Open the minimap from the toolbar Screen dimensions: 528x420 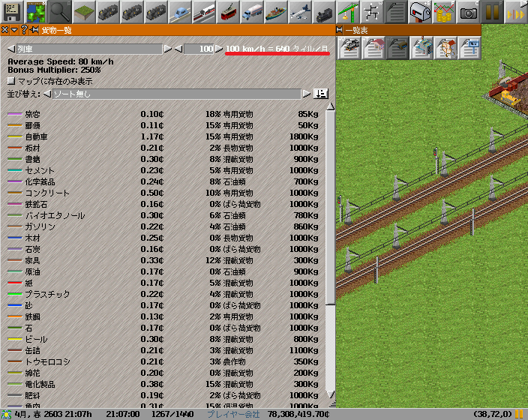coord(36,12)
